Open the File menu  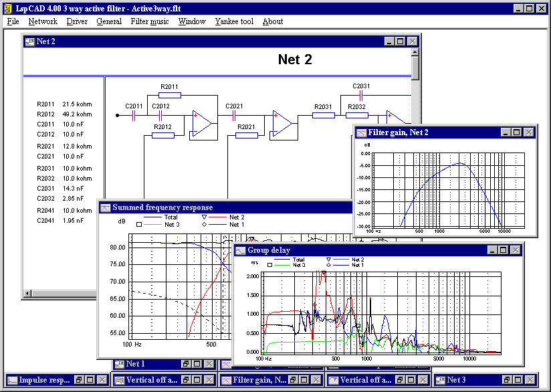13,21
